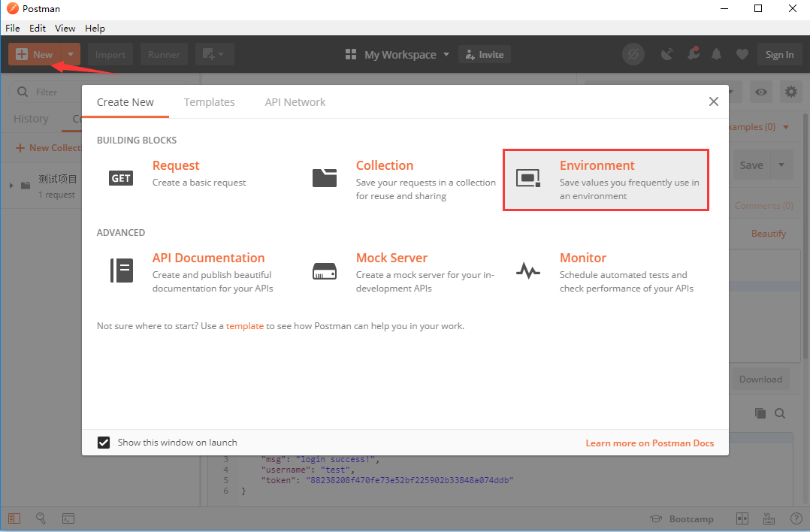Viewport: 810px width, 532px height.
Task: Open Bootcamp from the status bar
Action: (x=682, y=518)
